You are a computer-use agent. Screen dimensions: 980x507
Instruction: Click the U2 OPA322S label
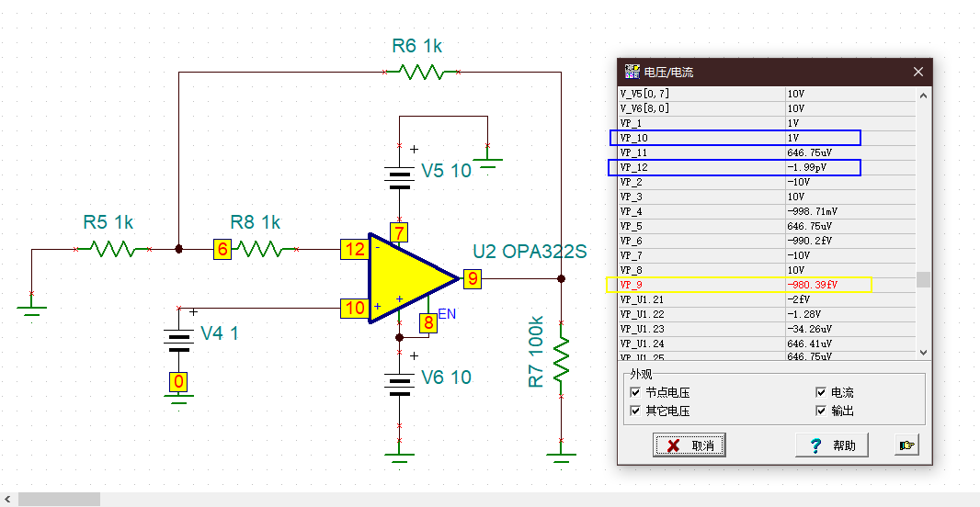tap(530, 252)
